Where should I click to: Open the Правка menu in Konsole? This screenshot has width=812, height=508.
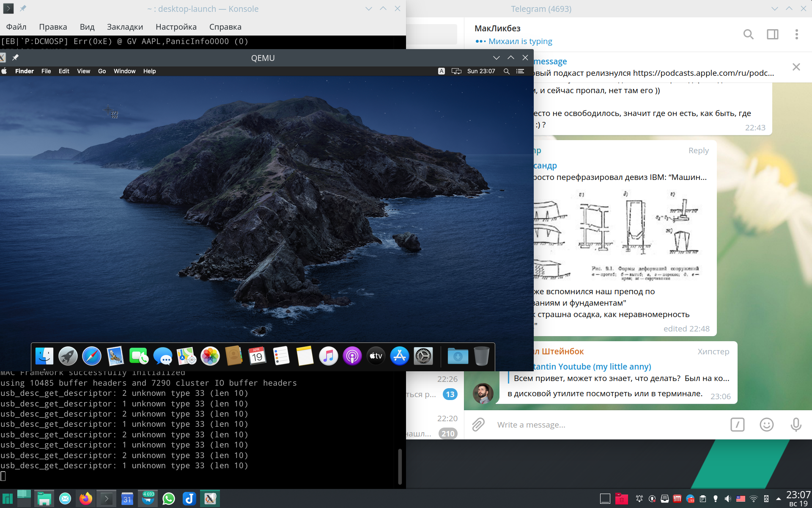coord(53,27)
